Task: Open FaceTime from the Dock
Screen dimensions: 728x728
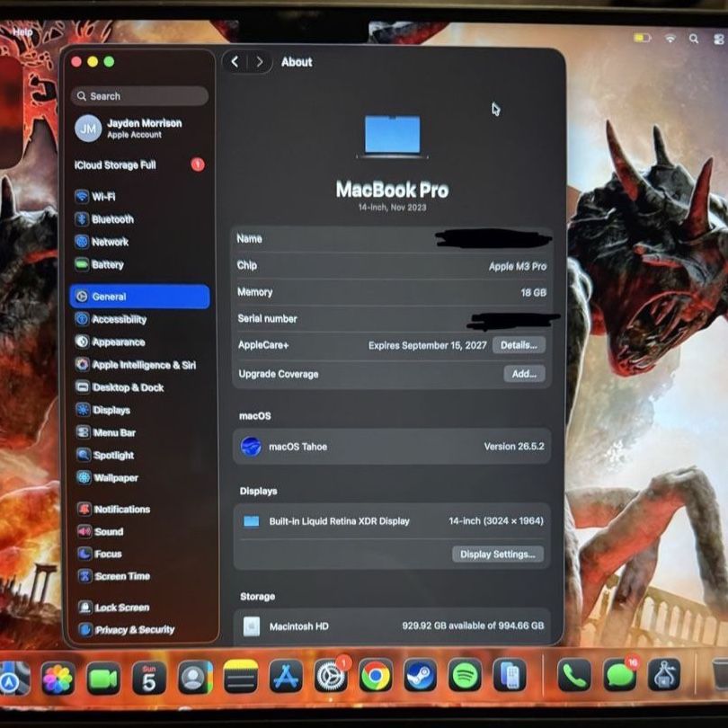Action: pos(103,679)
